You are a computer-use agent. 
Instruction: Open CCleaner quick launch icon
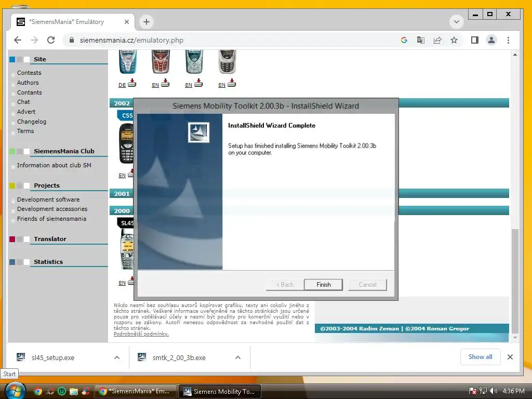click(x=86, y=391)
